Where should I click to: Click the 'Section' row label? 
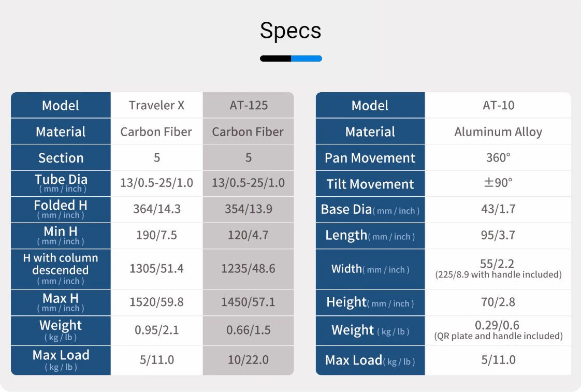coord(61,158)
